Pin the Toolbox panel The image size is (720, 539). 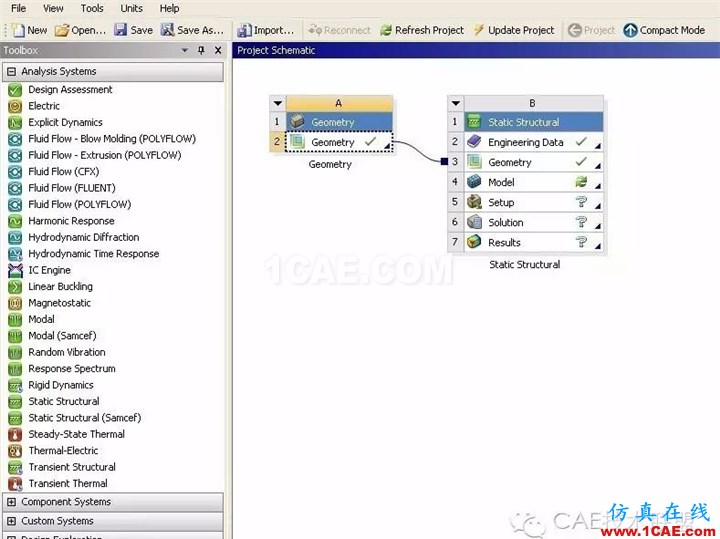point(201,50)
